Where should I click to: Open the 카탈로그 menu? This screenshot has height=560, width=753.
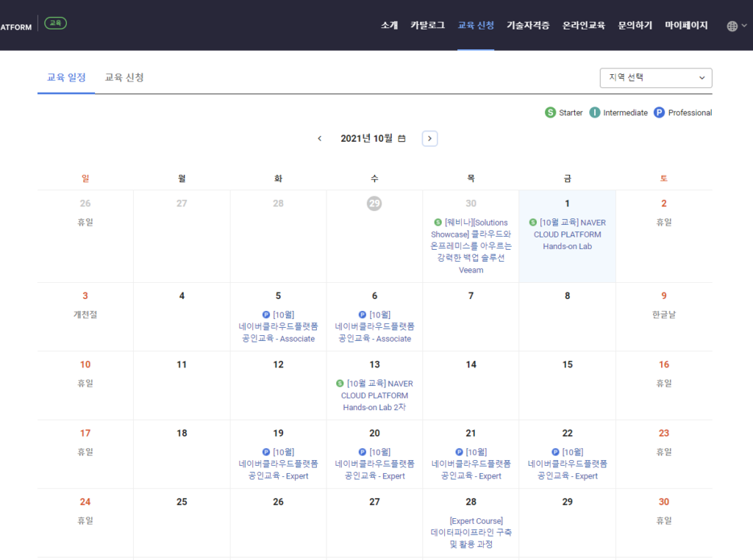click(x=427, y=26)
